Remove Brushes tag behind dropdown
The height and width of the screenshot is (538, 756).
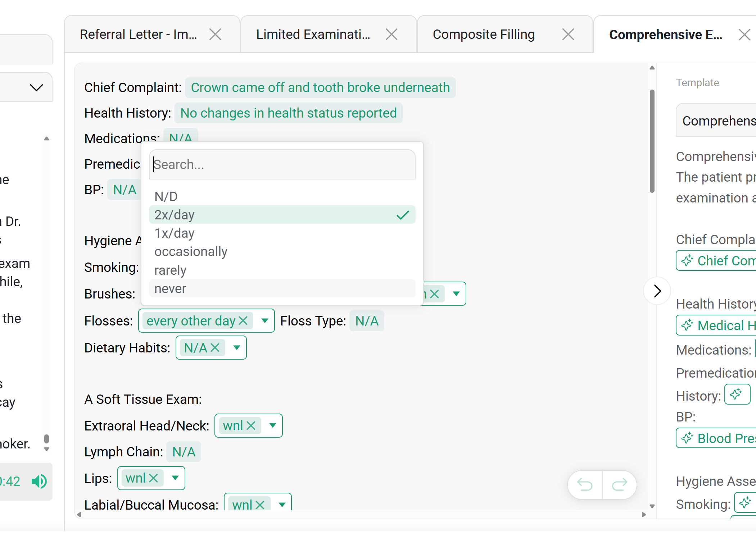pyautogui.click(x=435, y=294)
